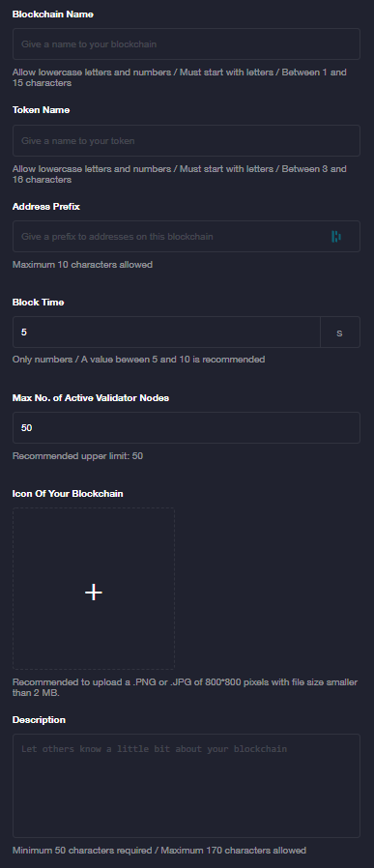This screenshot has height=868, width=374.
Task: Click the 's' seconds unit box
Action: 340,333
